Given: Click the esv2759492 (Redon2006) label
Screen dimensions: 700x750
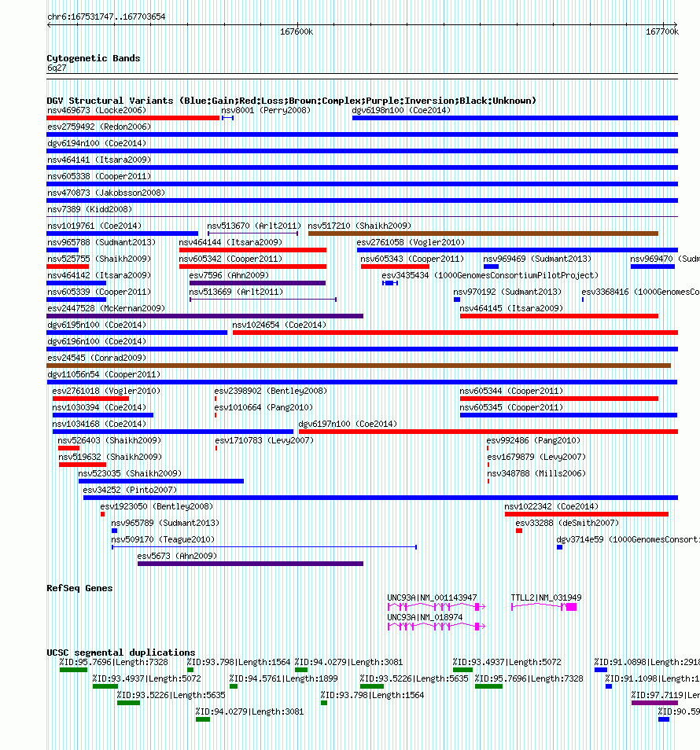Looking at the screenshot, I should pos(99,127).
